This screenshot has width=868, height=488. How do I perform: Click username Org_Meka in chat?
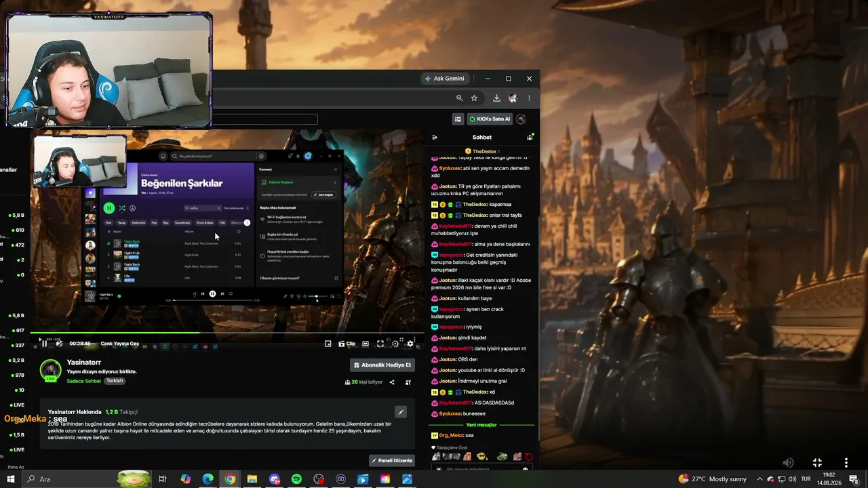tap(451, 435)
